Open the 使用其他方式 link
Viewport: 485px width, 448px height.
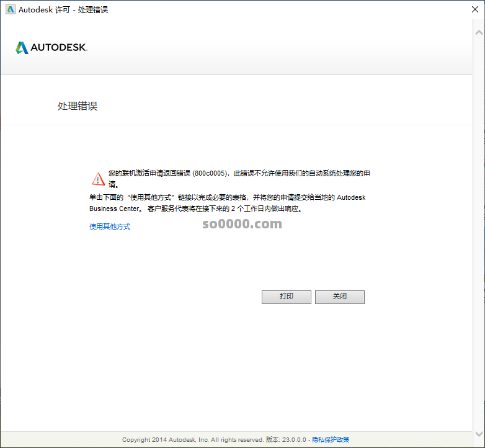coord(110,226)
